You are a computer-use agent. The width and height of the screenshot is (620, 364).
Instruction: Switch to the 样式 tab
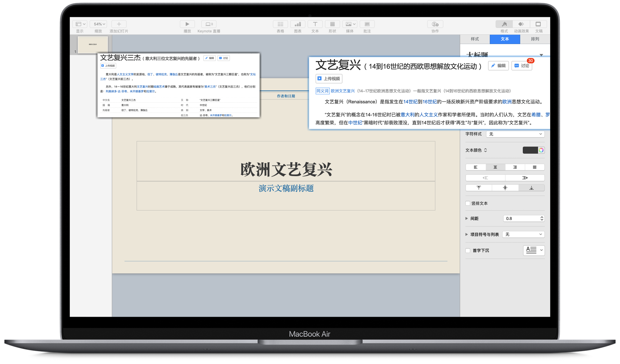pos(475,39)
